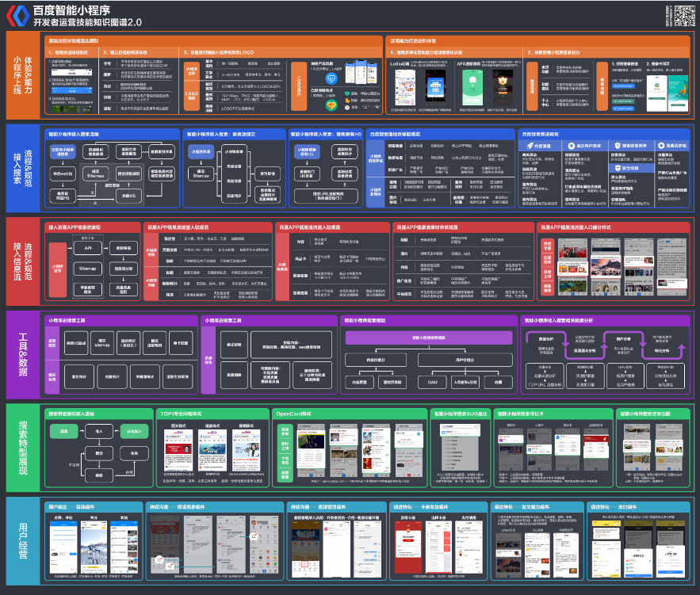700x595 pixels.
Task: Open the OpenCard样式 panel heading
Action: (x=294, y=414)
